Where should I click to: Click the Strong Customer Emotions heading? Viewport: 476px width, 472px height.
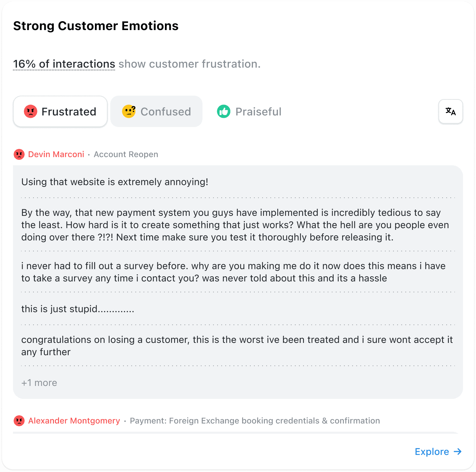coord(96,26)
